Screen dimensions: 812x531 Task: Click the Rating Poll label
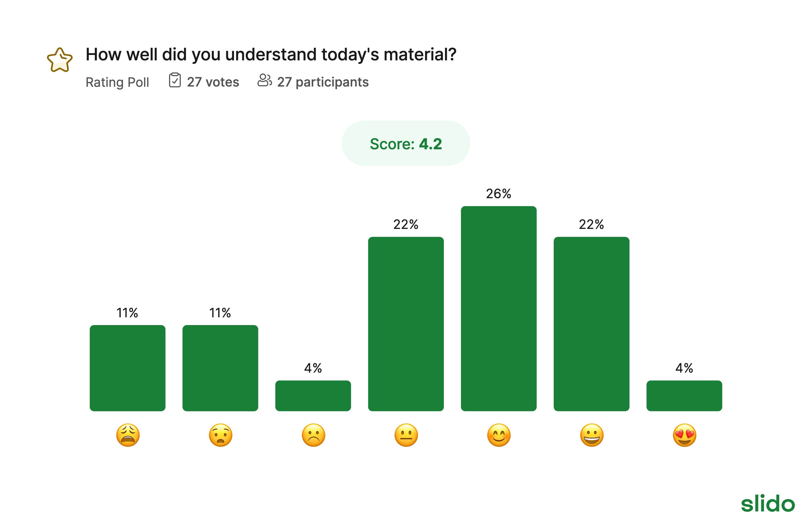(x=117, y=82)
